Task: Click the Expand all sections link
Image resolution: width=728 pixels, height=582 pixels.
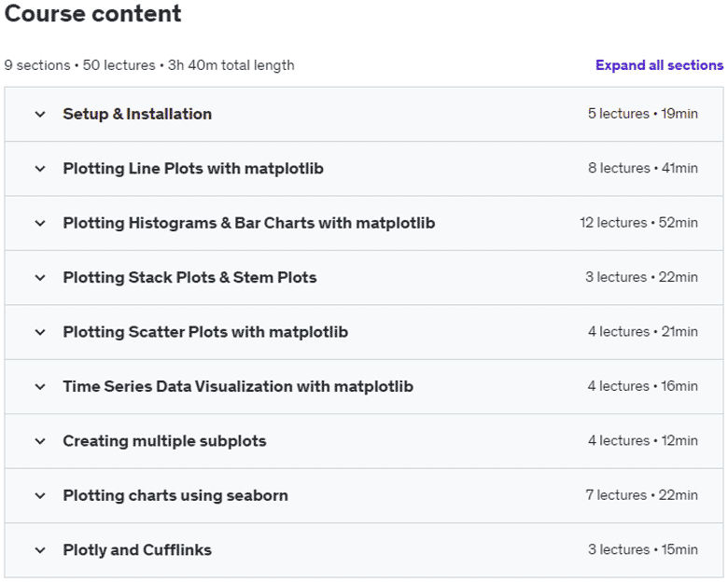Action: (x=659, y=65)
